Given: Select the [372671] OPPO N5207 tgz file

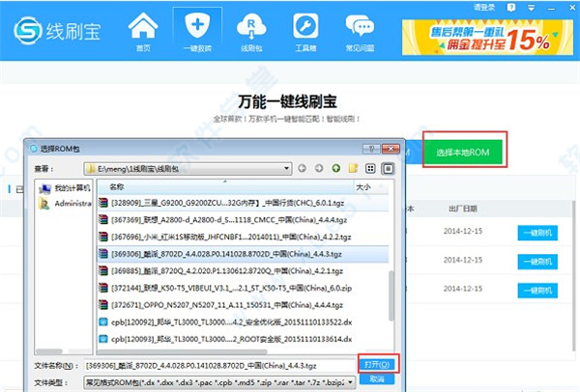Looking at the screenshot, I should point(243,305).
